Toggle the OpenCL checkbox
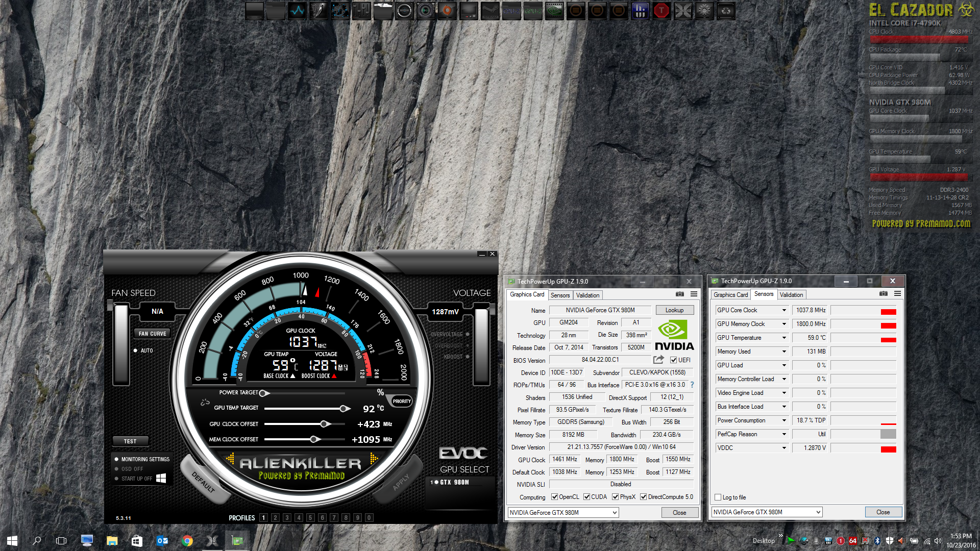 pos(554,497)
